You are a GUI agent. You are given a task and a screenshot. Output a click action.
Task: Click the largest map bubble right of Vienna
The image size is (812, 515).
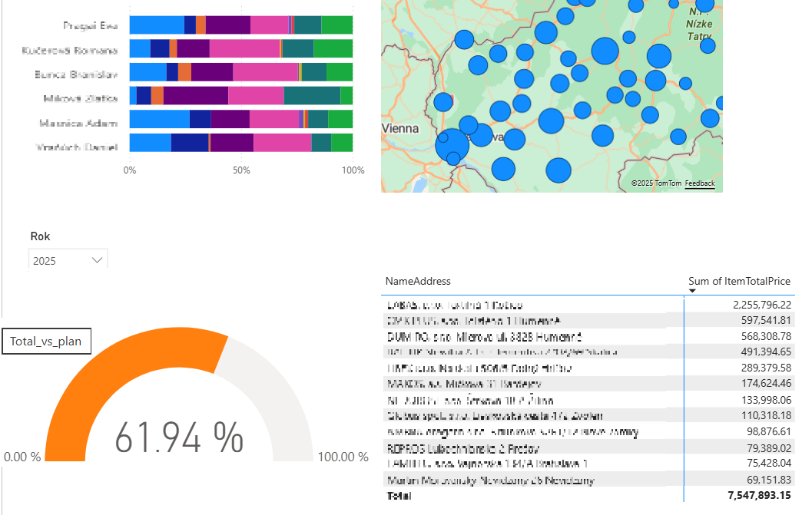[x=452, y=145]
